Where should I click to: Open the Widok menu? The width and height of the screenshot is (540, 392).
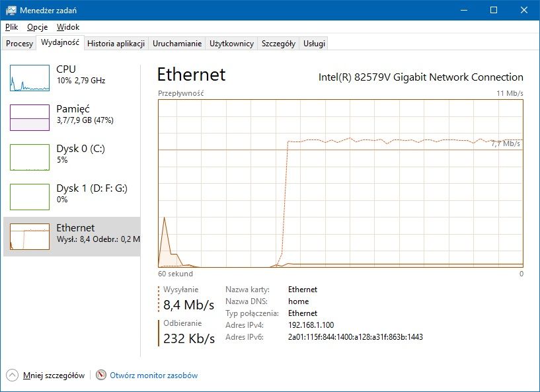67,27
